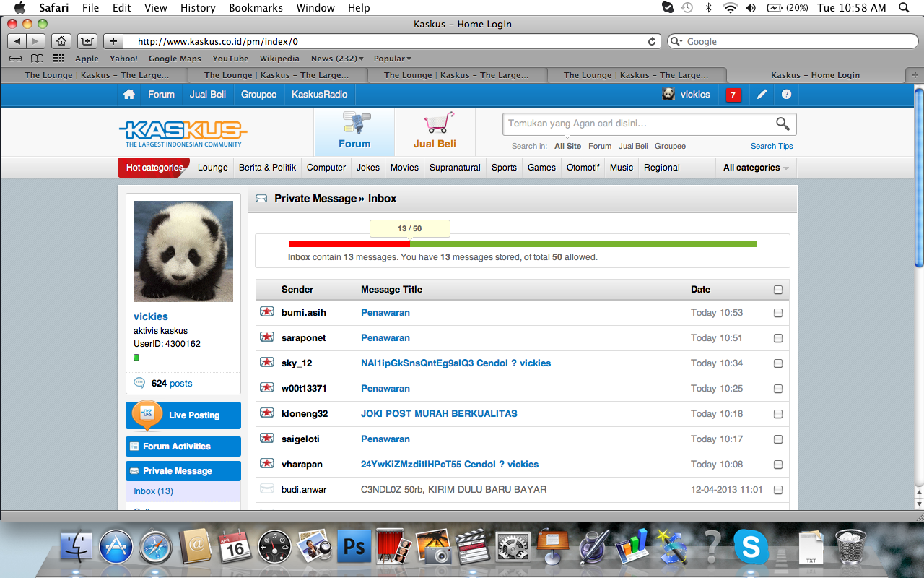Check the box for sky_12 message
Screen dimensions: 924x578
(x=777, y=363)
